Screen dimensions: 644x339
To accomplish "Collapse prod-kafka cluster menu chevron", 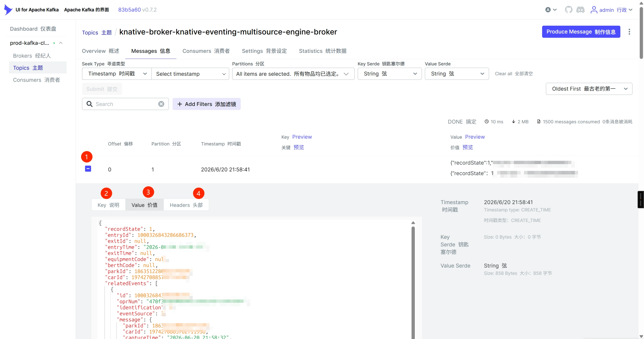I will [x=61, y=43].
